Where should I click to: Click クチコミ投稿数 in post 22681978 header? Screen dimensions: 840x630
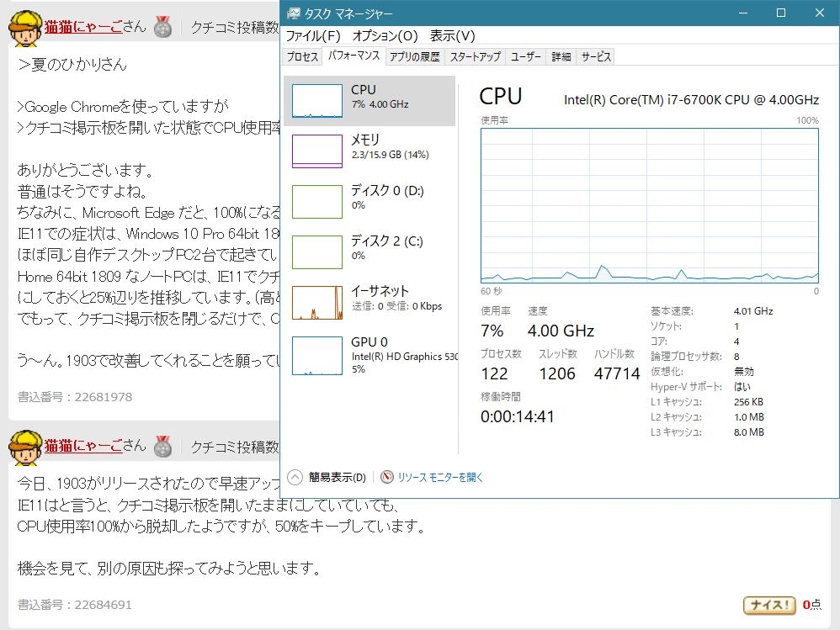(235, 27)
